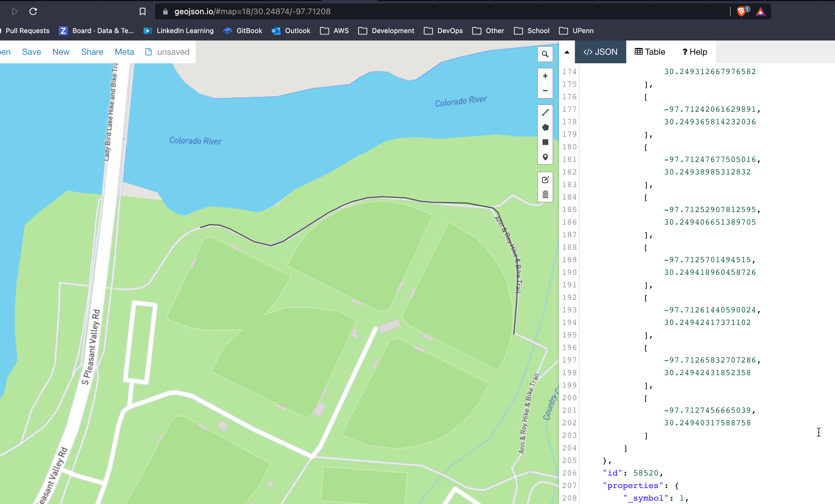Zoom in the map with plus button
The width and height of the screenshot is (835, 504).
[x=545, y=76]
